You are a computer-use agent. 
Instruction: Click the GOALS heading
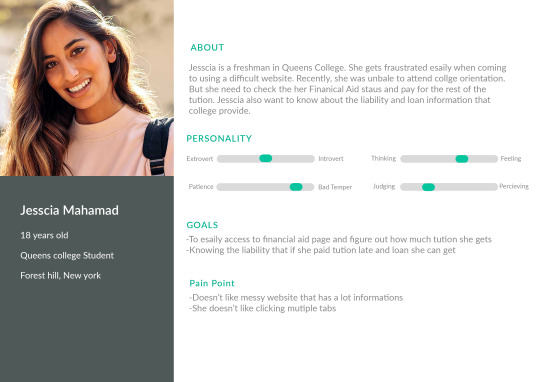202,225
